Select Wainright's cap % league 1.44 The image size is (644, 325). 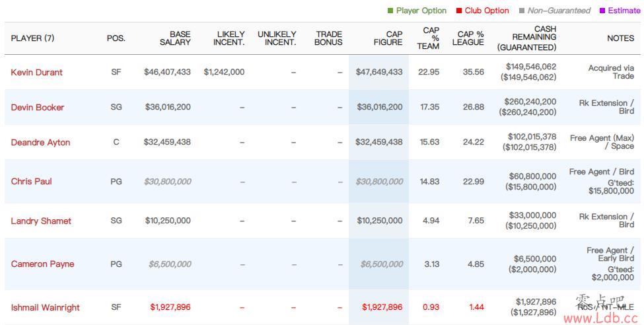pyautogui.click(x=476, y=307)
